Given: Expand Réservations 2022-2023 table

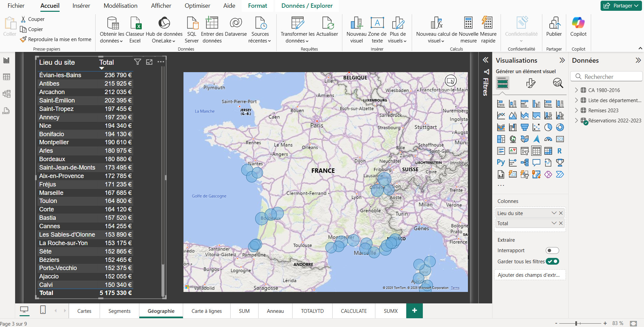Looking at the screenshot, I should [576, 120].
